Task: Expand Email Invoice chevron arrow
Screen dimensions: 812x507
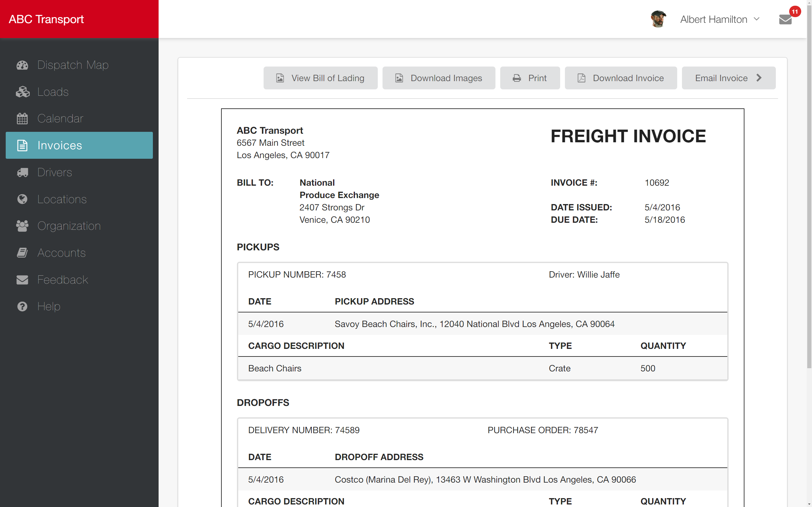Action: pos(759,78)
